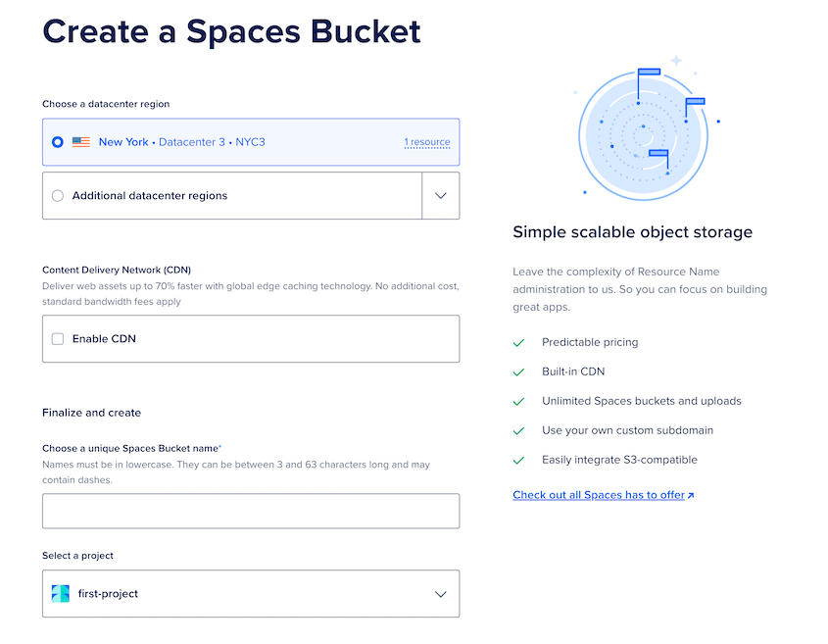Viewport: 828px width, 644px height.
Task: Click the checkmark next to custom subdomain
Action: pos(520,430)
